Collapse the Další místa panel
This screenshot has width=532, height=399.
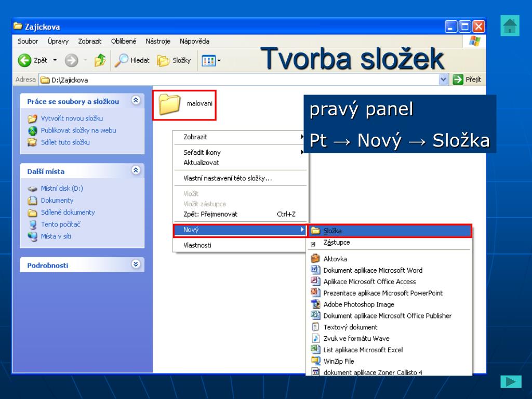pyautogui.click(x=136, y=170)
